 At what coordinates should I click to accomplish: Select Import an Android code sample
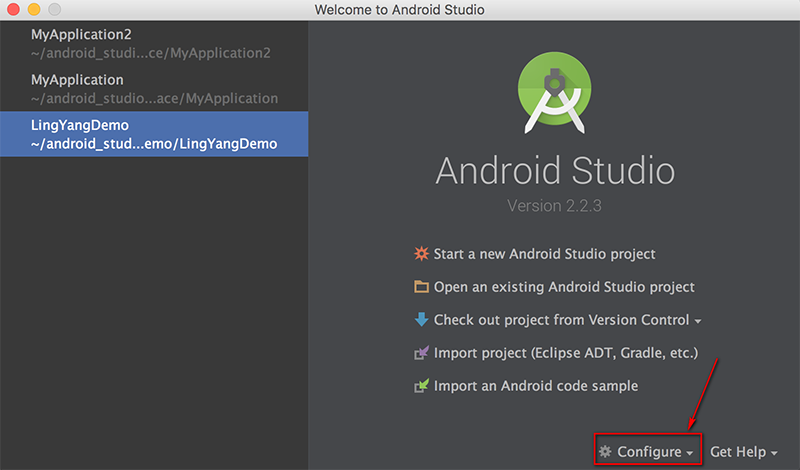coord(536,386)
